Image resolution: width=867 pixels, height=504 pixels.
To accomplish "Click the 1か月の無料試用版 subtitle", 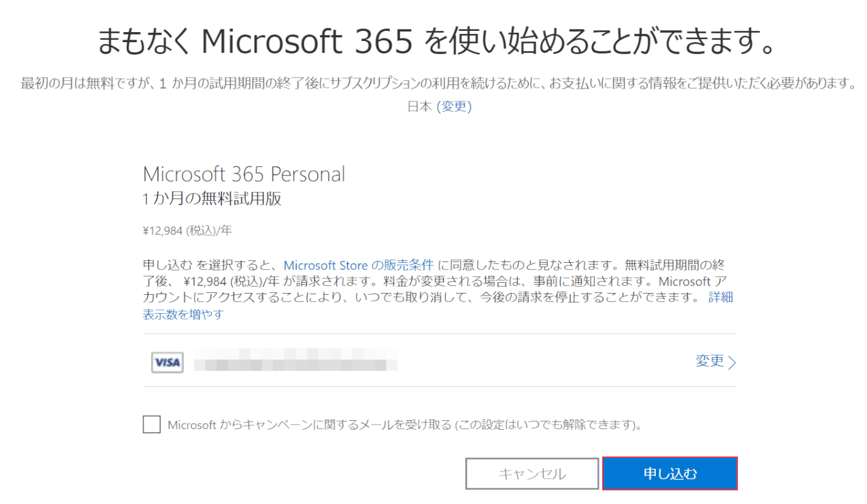I will (x=212, y=199).
